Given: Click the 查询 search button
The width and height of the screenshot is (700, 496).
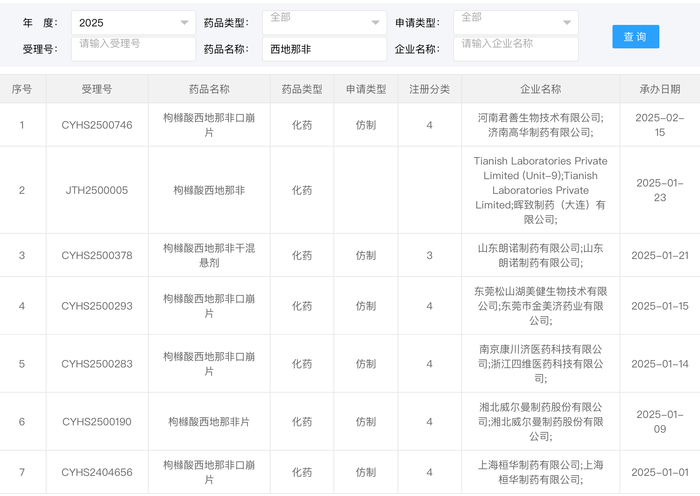Looking at the screenshot, I should [635, 37].
